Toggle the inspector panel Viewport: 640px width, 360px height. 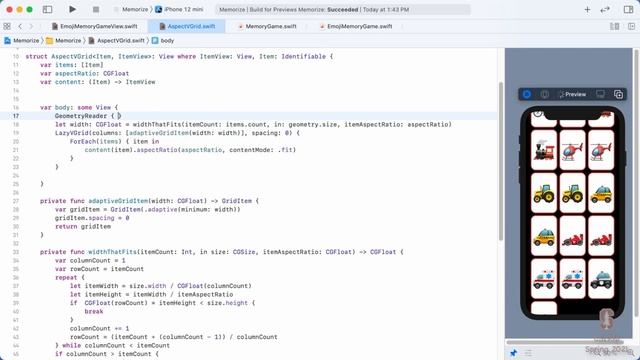pyautogui.click(x=629, y=9)
